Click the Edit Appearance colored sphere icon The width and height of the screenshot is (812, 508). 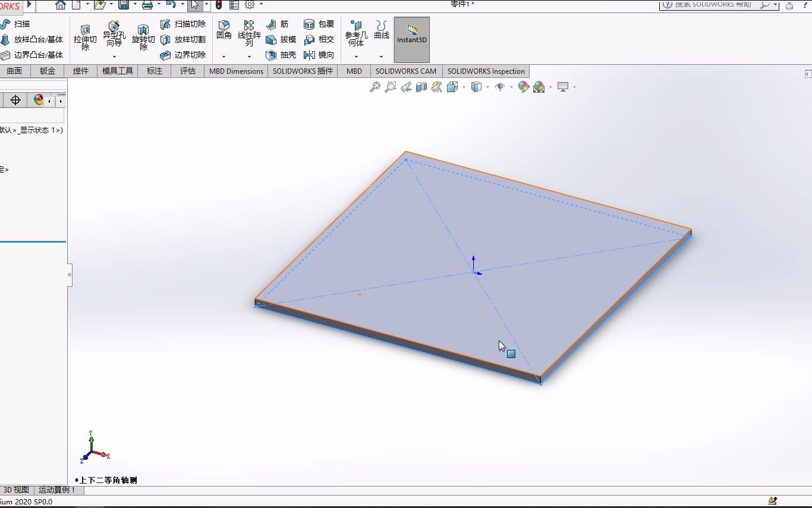[523, 87]
